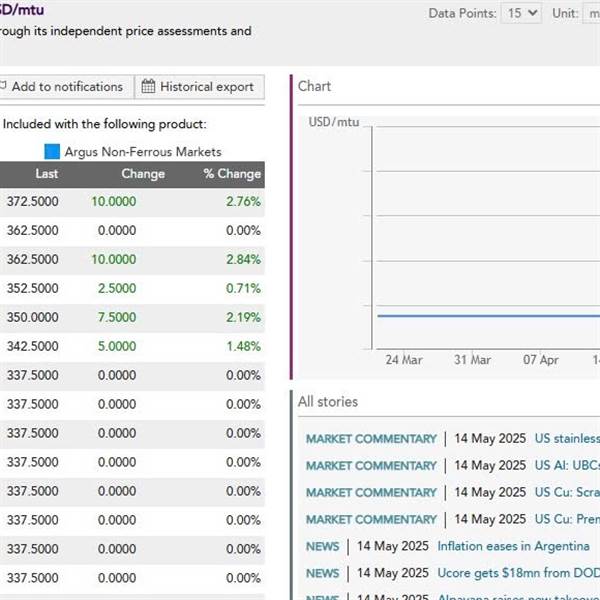
Task: Click the 31 Mar axis label
Action: (x=472, y=360)
